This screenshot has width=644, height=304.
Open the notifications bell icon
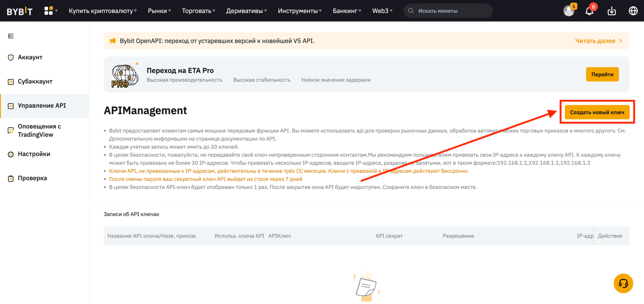point(590,11)
